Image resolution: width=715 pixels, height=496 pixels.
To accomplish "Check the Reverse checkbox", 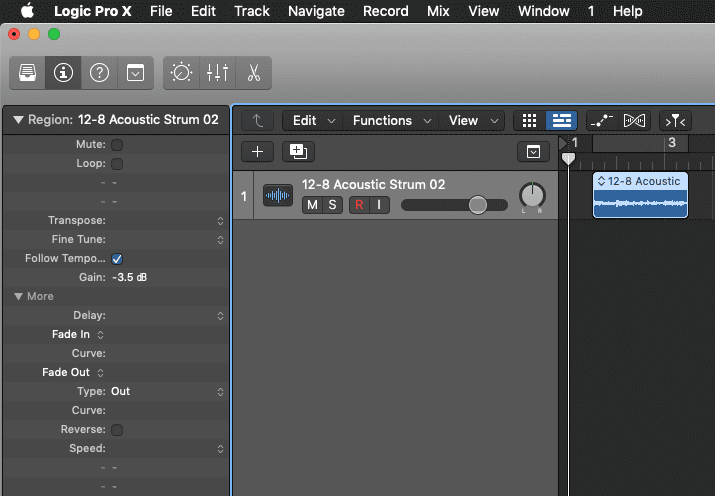I will tap(117, 430).
